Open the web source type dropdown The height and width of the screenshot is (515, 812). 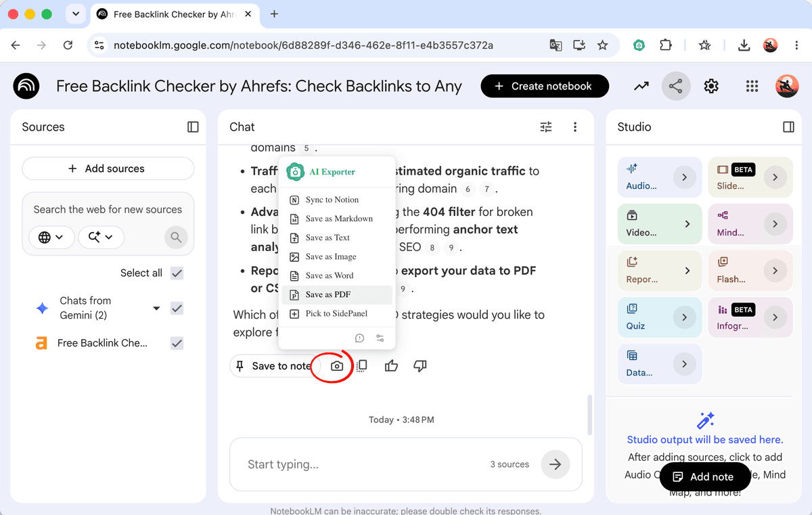coord(51,237)
